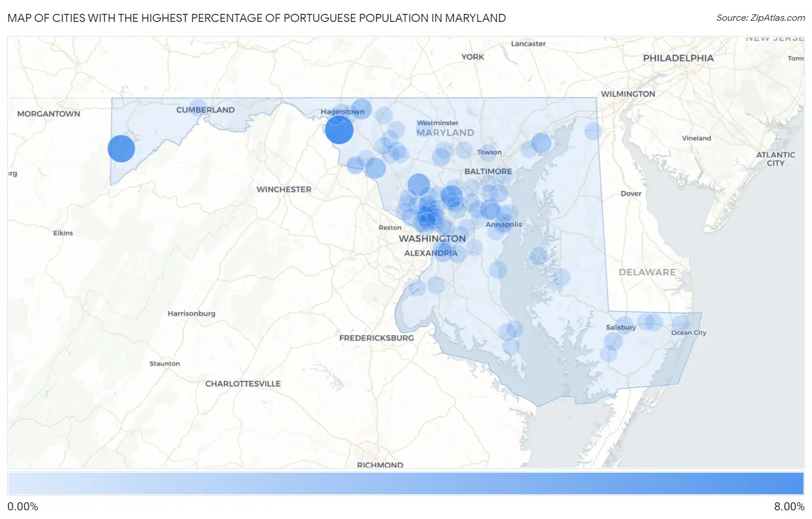Click the ATLANTIC CITY label
The height and width of the screenshot is (519, 812).
[x=776, y=159]
